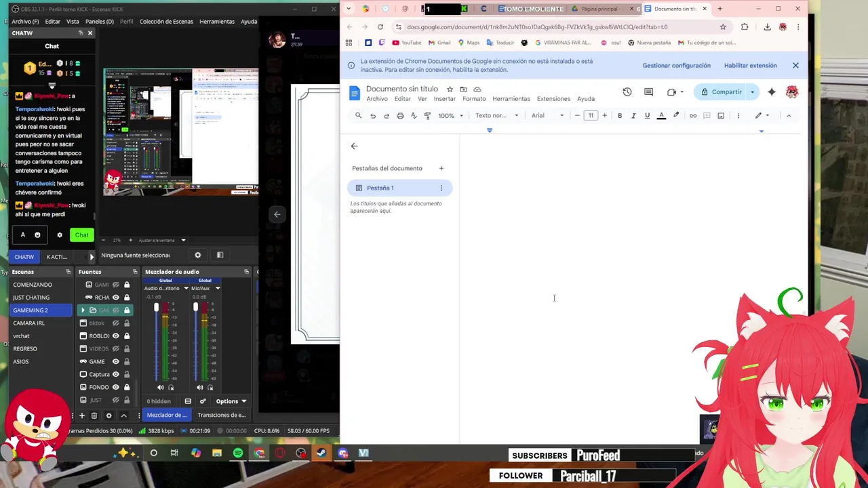Open the editing mode pencil dropdown
This screenshot has width=868, height=488.
[x=762, y=116]
